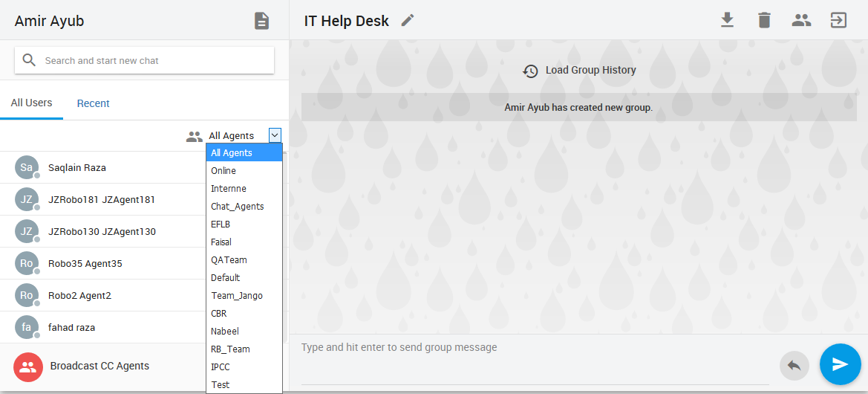Select Team_Jango from the dropdown
This screenshot has height=394, width=868.
click(236, 296)
